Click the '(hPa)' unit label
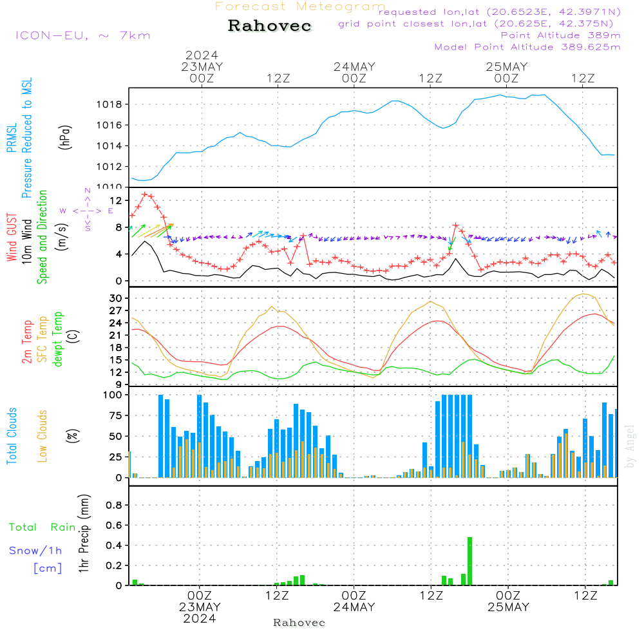 [x=65, y=137]
